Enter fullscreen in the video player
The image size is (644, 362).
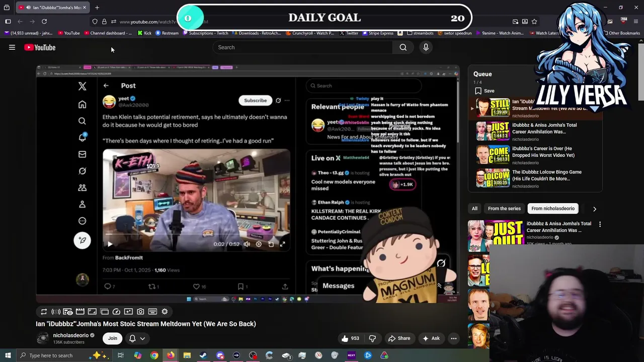tap(283, 244)
